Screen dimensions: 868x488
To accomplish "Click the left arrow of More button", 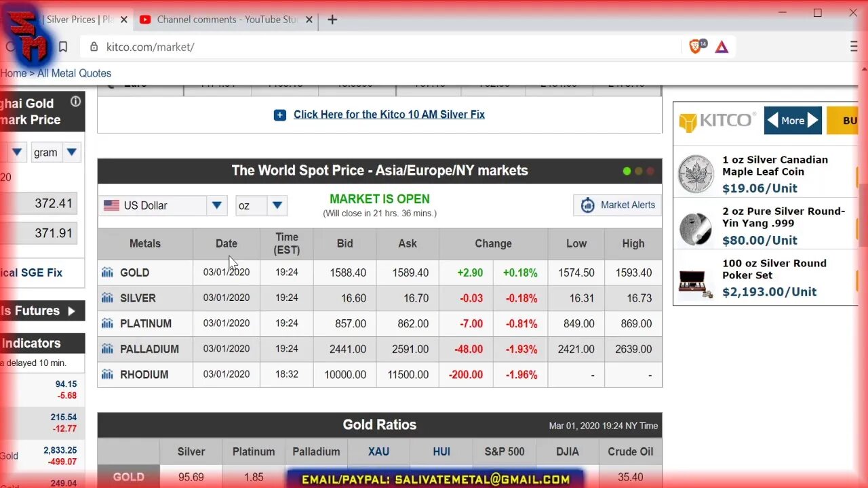I will tap(772, 121).
